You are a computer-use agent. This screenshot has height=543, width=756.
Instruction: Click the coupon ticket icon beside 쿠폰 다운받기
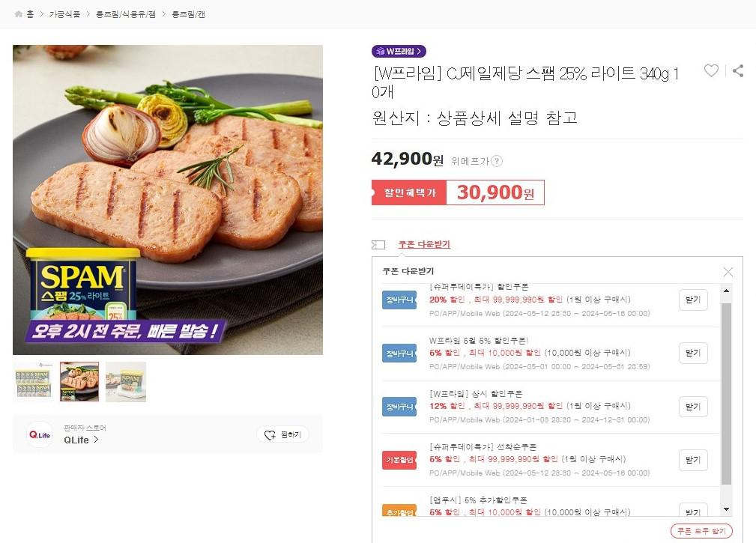point(378,245)
